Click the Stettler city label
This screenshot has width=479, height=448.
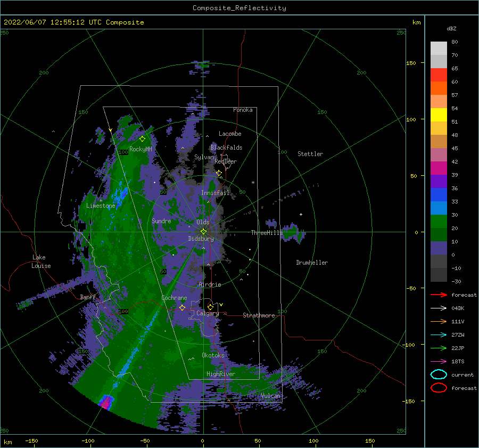310,154
